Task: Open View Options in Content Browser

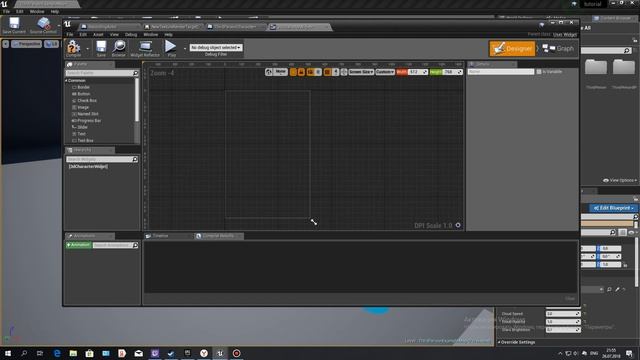Action: 620,180
